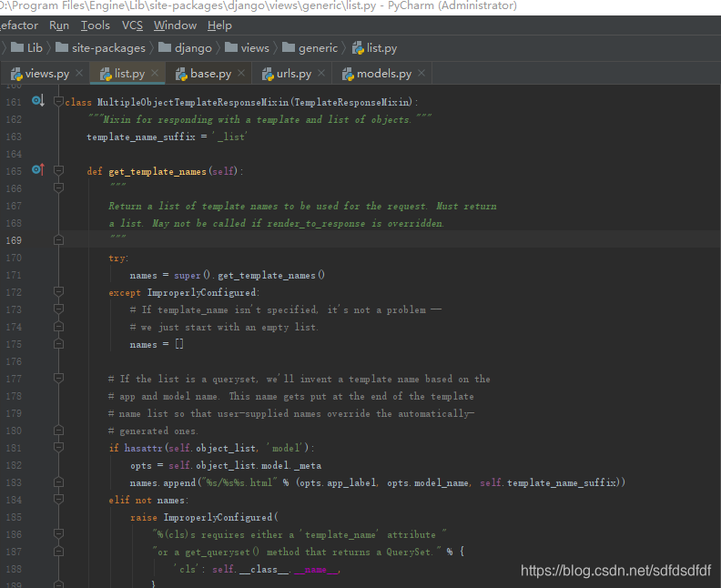The image size is (721, 588).
Task: Open the Tools menu
Action: (x=96, y=25)
